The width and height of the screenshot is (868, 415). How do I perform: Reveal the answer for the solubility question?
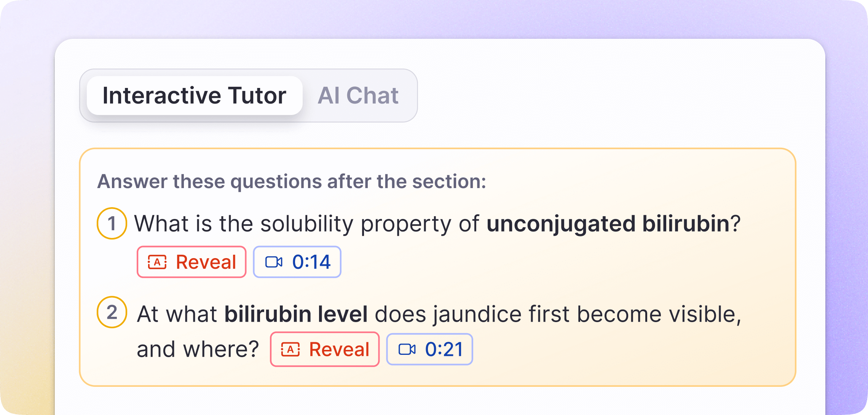click(191, 262)
